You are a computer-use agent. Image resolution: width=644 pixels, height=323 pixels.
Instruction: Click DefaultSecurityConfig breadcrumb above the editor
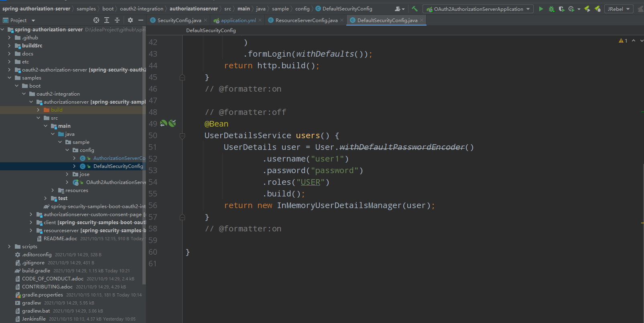[x=211, y=31]
